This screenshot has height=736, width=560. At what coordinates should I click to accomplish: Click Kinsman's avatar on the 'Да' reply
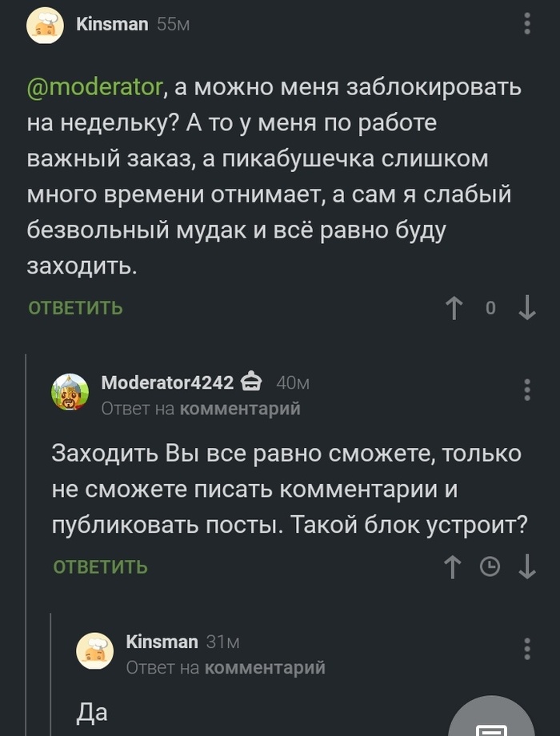click(x=95, y=650)
